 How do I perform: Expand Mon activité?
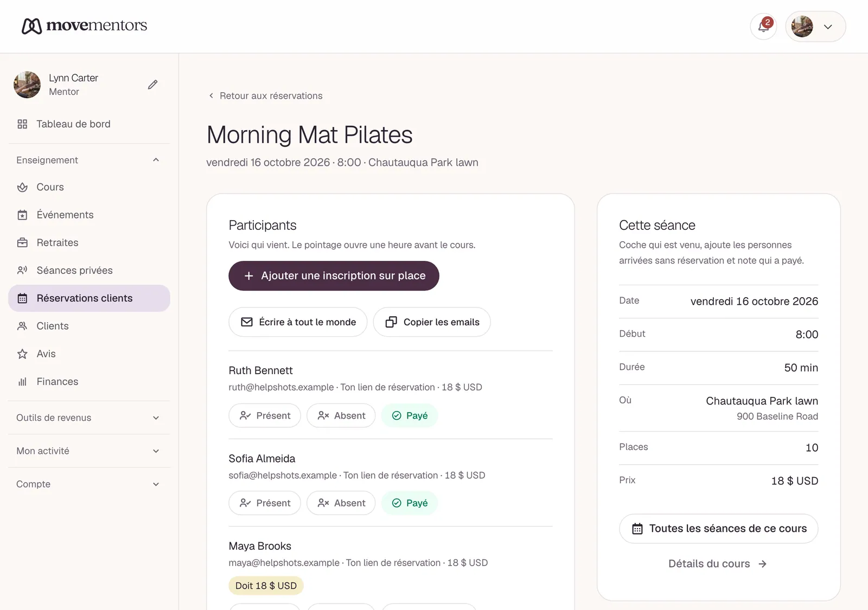[x=89, y=451]
